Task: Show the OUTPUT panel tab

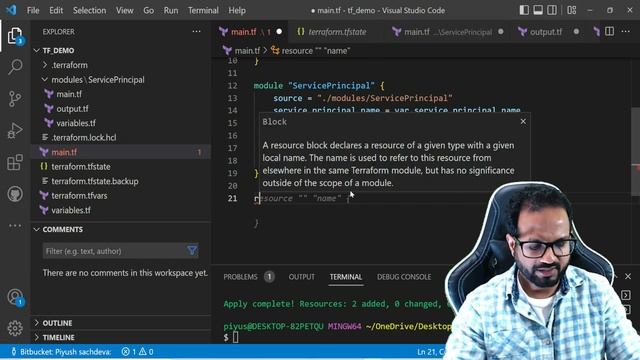Action: point(302,277)
